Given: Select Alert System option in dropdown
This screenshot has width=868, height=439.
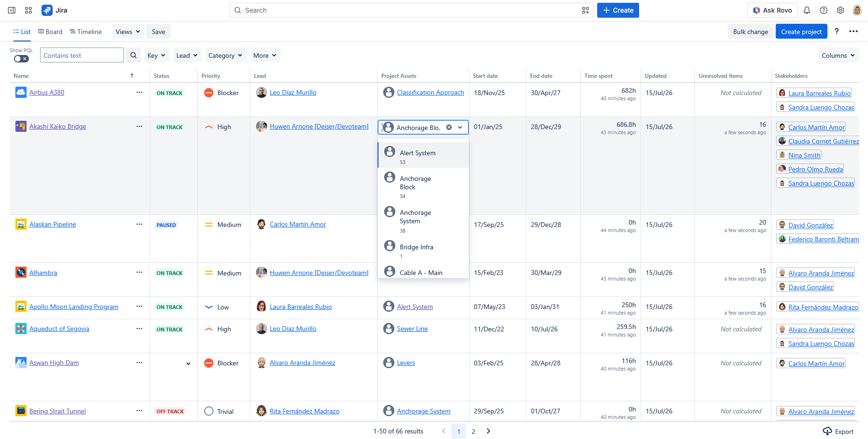Looking at the screenshot, I should coord(423,155).
